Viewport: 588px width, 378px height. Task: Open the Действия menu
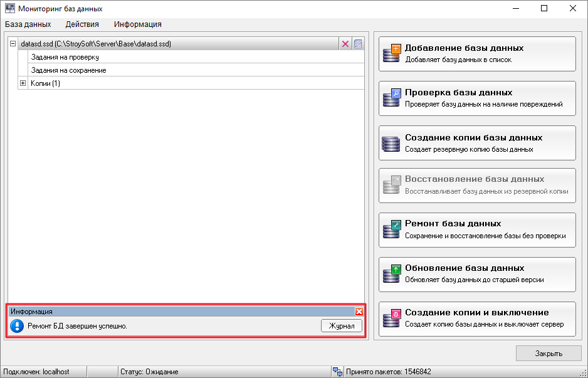pos(82,24)
